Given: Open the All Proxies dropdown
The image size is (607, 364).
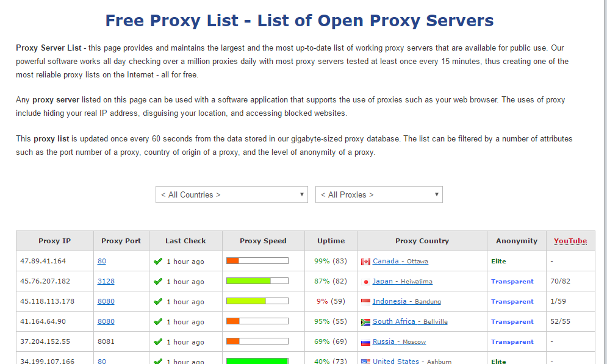Looking at the screenshot, I should click(x=379, y=194).
